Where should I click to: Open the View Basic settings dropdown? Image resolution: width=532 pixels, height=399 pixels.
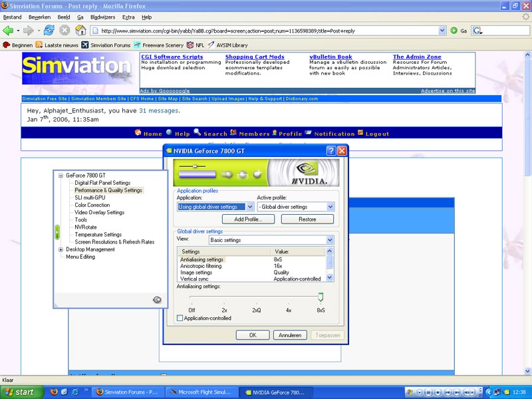[x=271, y=240]
